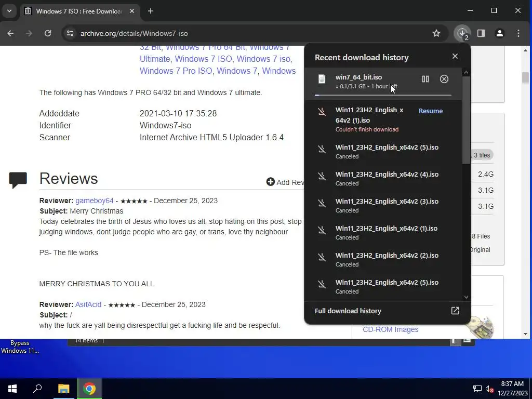Viewport: 532px width, 399px height.
Task: Click the network system tray icon
Action: click(477, 389)
